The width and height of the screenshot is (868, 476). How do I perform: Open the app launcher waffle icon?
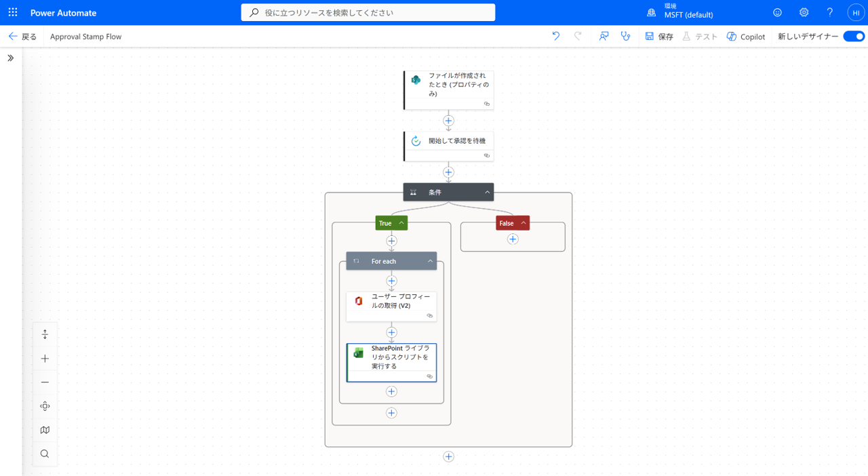(13, 12)
